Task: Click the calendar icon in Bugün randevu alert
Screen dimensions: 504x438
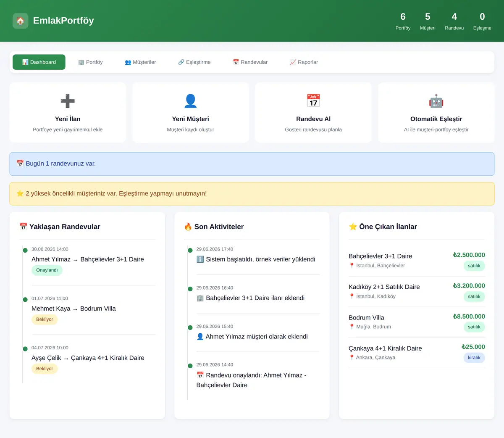Action: tap(20, 164)
